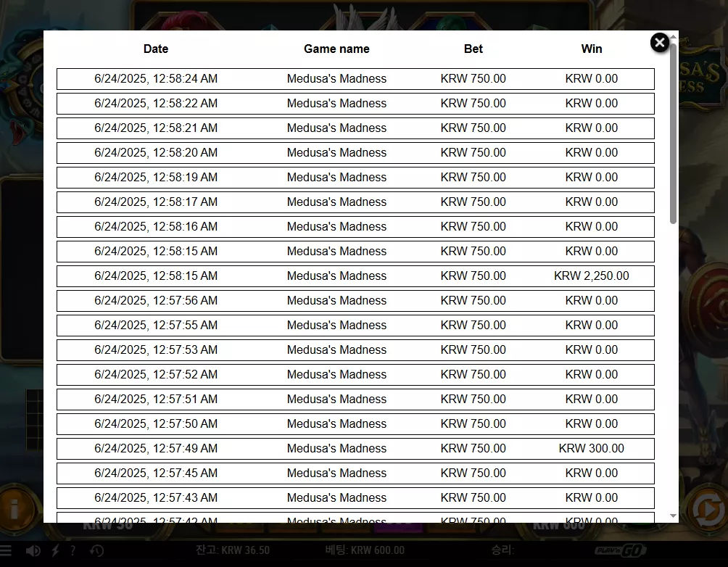Select the 12:58:19 AM history row
Viewport: 728px width, 567px height.
tap(355, 178)
